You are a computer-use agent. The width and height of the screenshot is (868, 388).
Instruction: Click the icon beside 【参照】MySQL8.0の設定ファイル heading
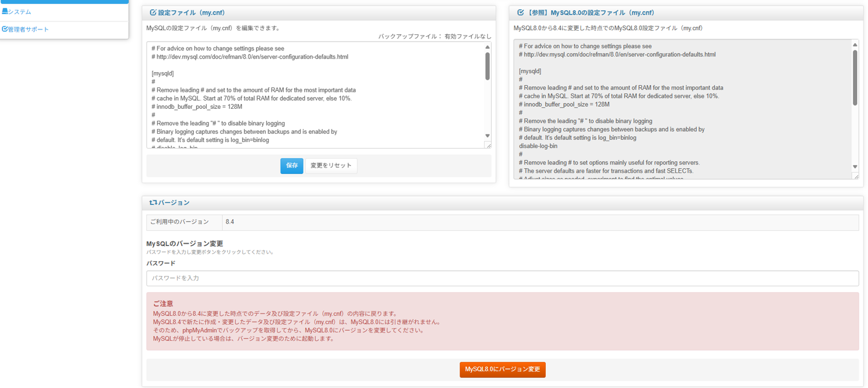(x=520, y=13)
